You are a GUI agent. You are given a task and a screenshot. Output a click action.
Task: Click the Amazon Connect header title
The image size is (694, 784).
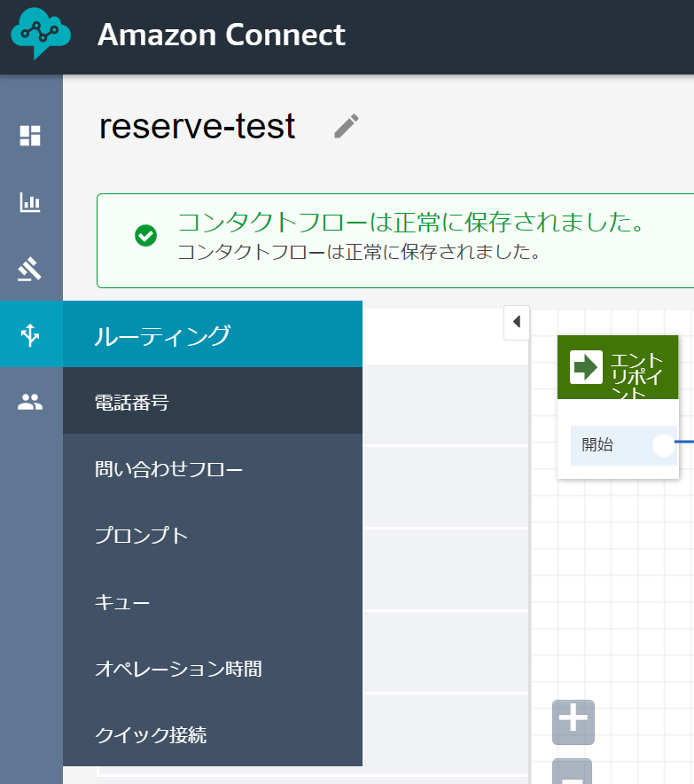222,35
